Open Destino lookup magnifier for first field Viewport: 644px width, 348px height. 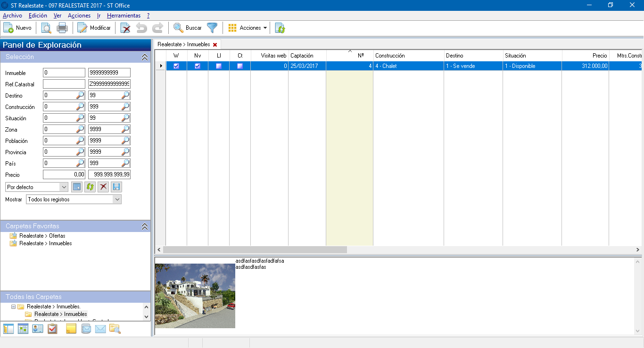coord(81,95)
